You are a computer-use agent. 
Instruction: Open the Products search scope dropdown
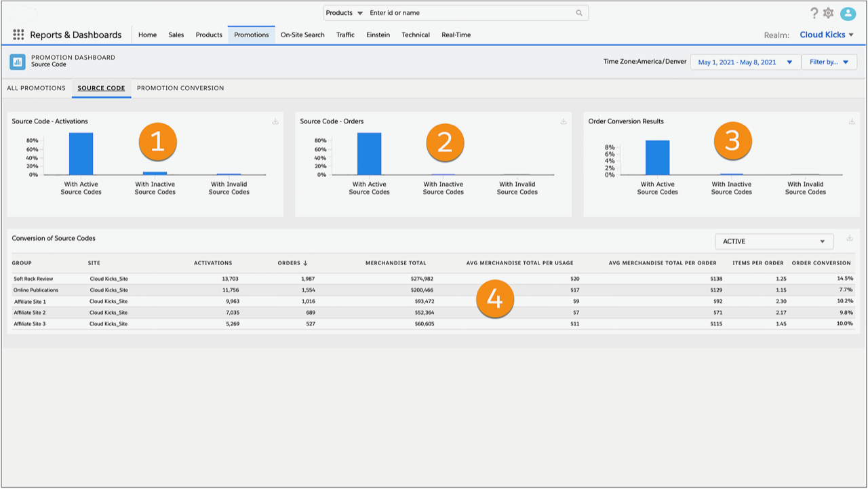point(344,13)
